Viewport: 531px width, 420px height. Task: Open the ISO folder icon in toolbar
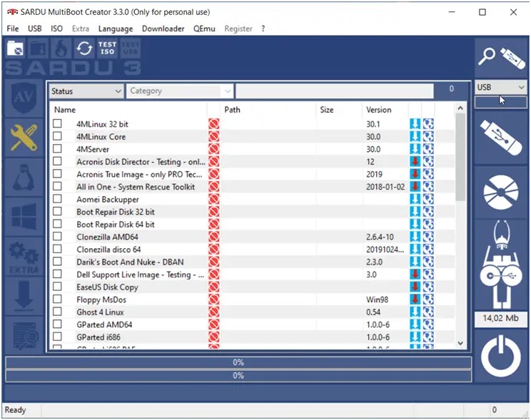click(x=15, y=48)
